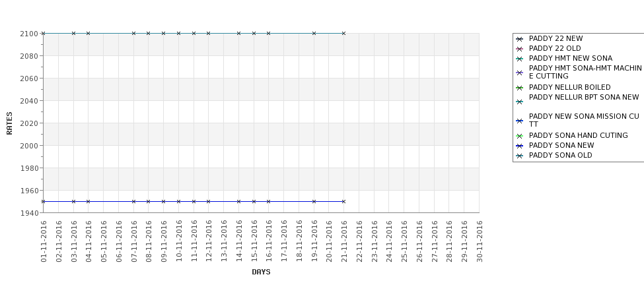
Task: Click the 1940 y-axis tick label
Action: pos(29,213)
